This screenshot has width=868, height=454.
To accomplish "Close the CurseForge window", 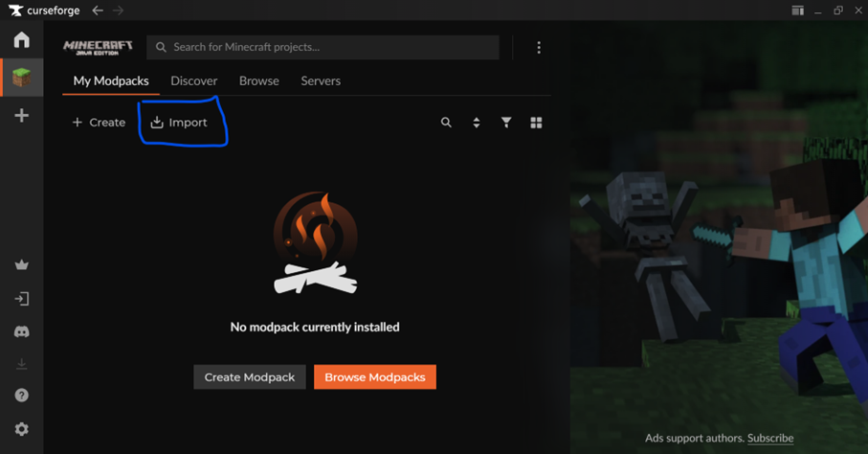I will (x=858, y=11).
